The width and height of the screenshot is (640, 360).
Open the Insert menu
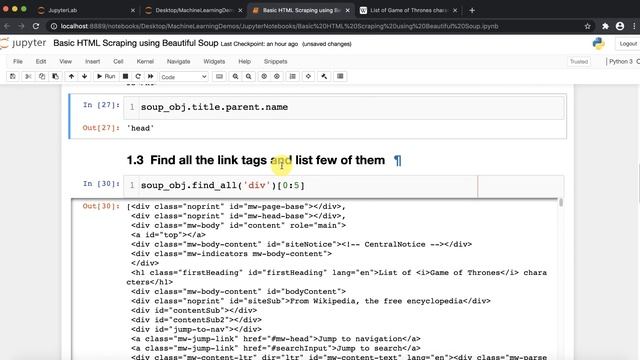92,62
